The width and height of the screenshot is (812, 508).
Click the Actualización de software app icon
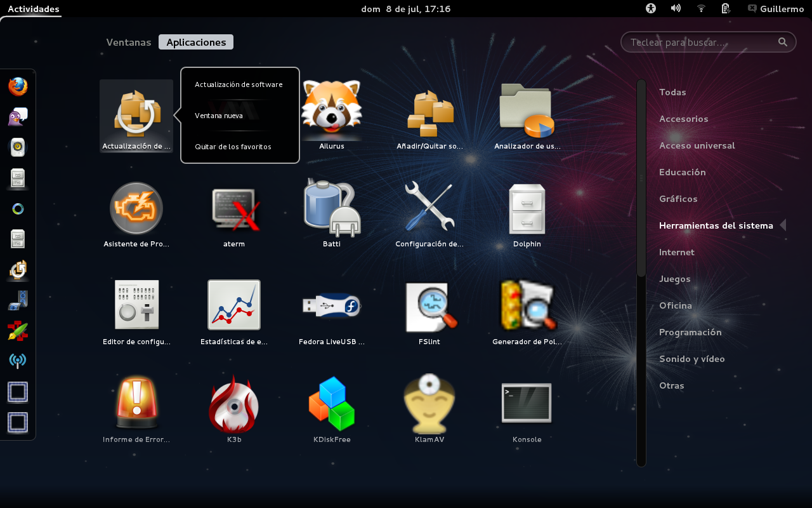click(x=136, y=116)
